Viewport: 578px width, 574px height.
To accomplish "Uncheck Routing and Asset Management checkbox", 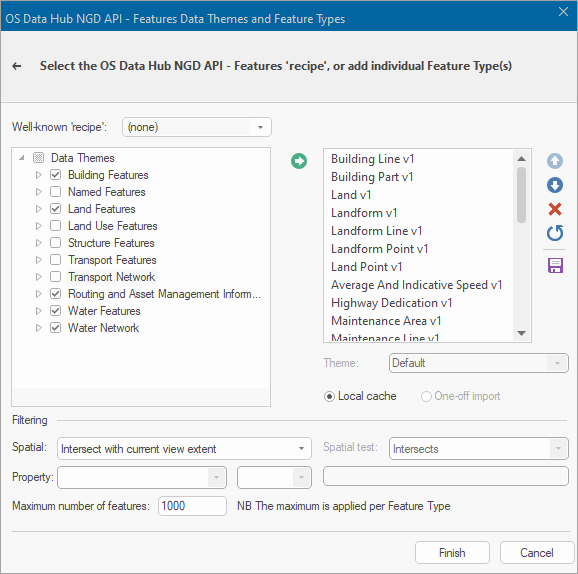I will (55, 294).
